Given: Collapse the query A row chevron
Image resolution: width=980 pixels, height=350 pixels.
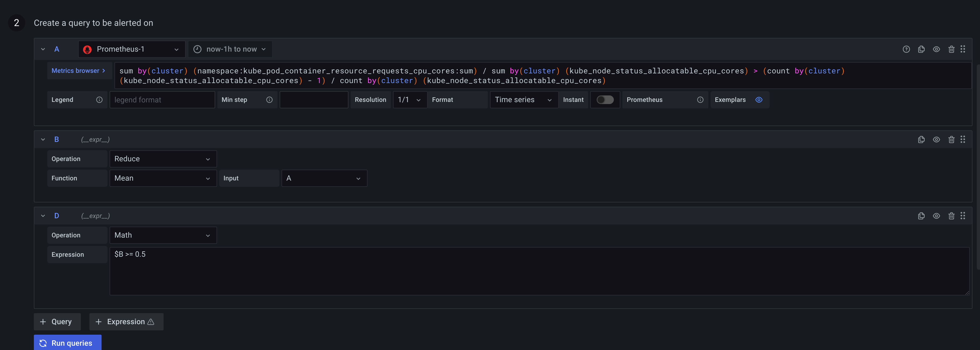Looking at the screenshot, I should [43, 49].
